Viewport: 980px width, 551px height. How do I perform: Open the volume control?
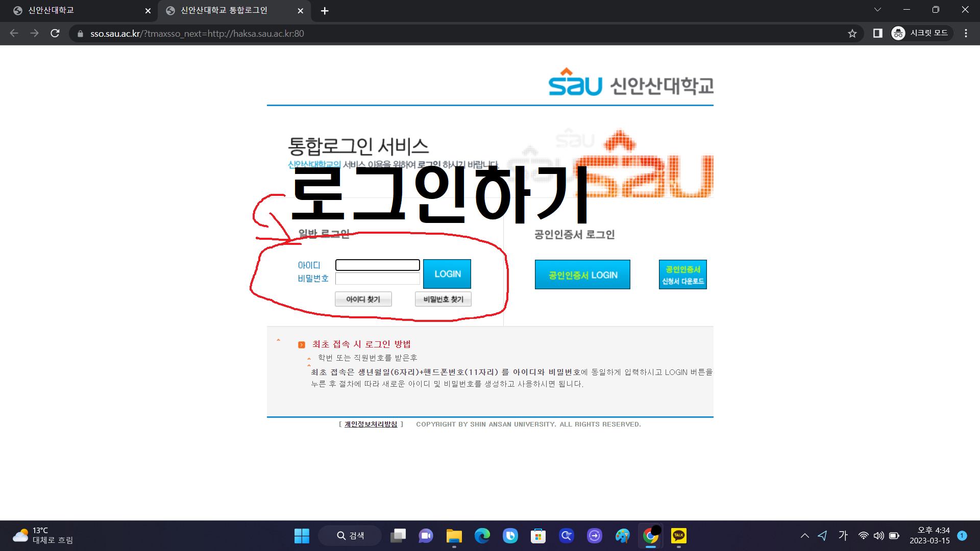tap(878, 536)
